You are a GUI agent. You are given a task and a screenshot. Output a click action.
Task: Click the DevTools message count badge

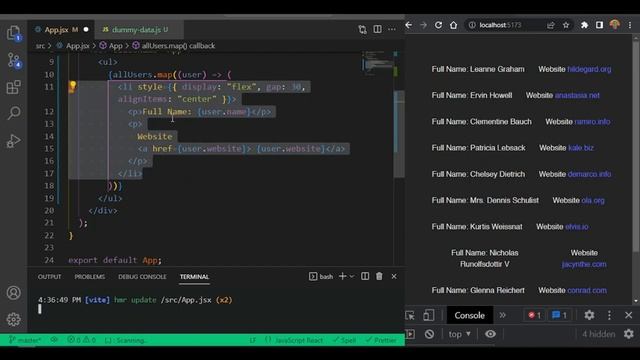559,315
